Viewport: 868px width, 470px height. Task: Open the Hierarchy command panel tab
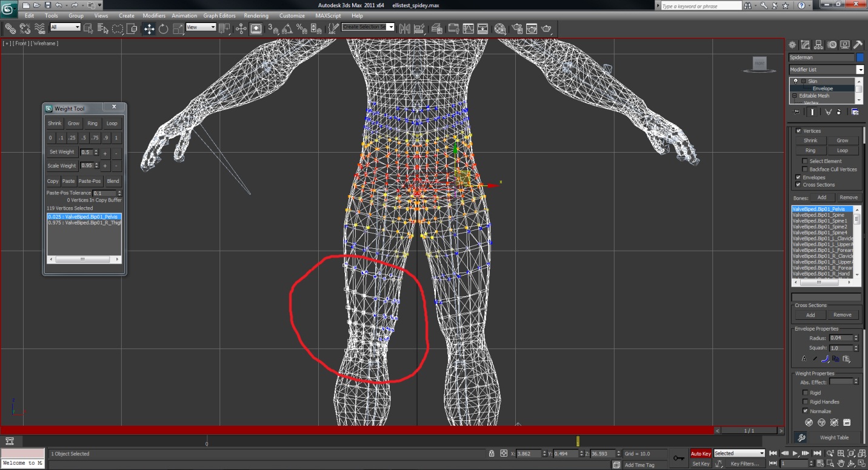click(x=819, y=45)
